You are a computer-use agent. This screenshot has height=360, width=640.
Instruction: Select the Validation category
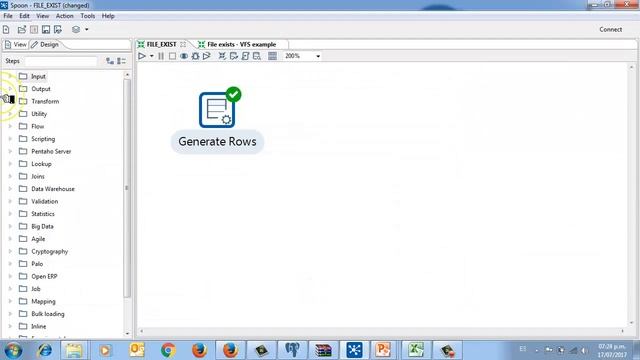(44, 201)
